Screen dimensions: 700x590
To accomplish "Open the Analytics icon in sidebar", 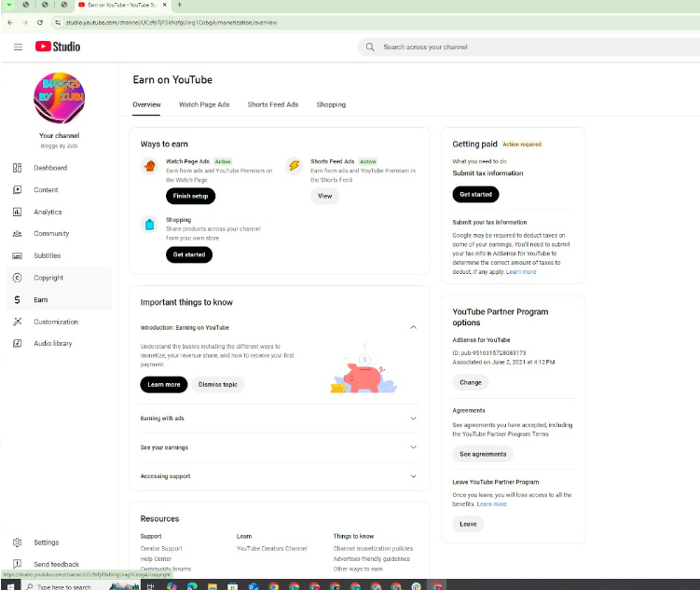I will pos(17,212).
